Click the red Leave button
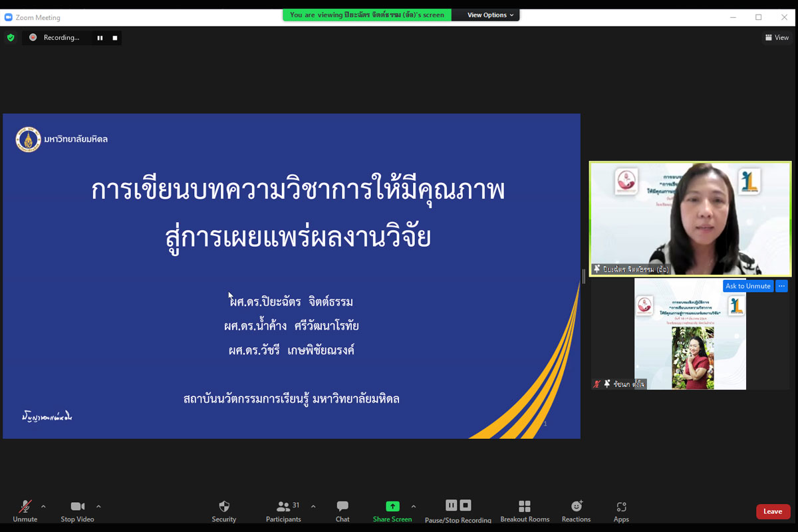The height and width of the screenshot is (532, 798). pos(773,511)
